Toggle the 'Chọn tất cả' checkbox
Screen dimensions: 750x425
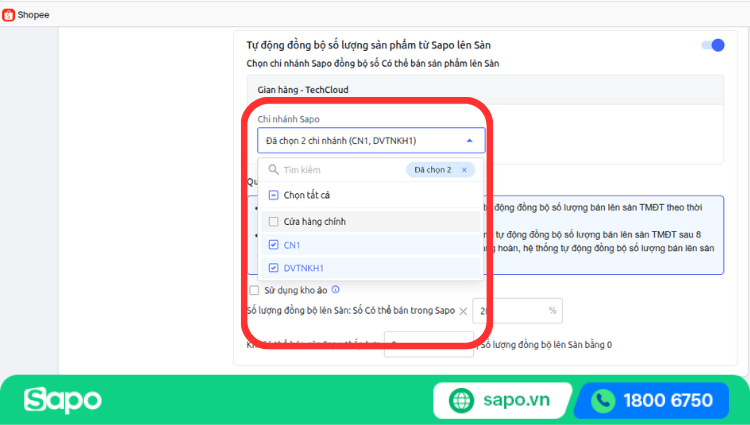click(x=273, y=195)
